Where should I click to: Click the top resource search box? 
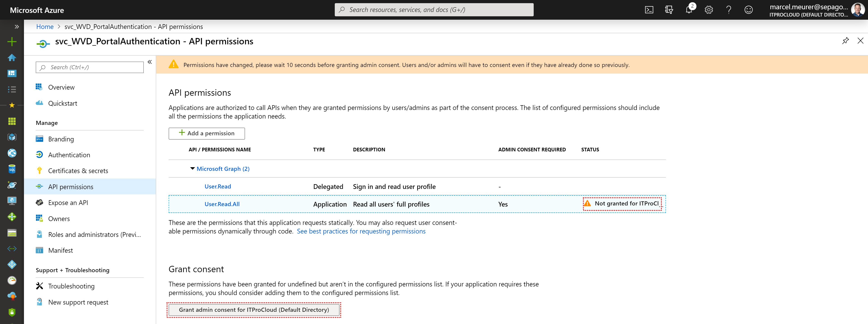pos(434,10)
